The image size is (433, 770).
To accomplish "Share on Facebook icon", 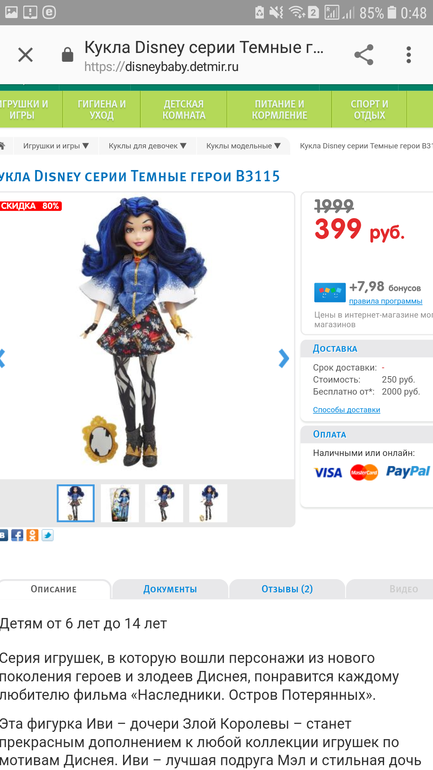I will [17, 535].
